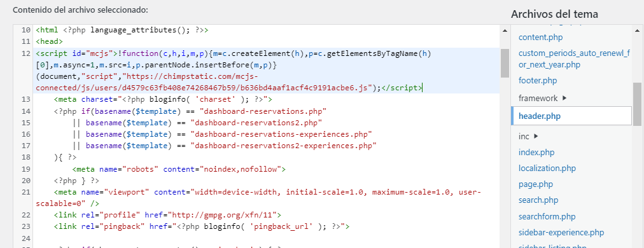Open custom_periods_auto_renewl_for_next_year.php file
Screen dimensions: 644x248
pyautogui.click(x=573, y=59)
